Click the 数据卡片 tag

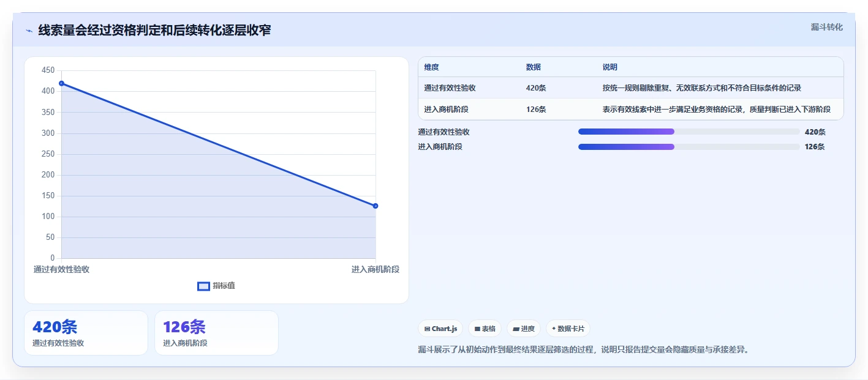[x=568, y=329]
